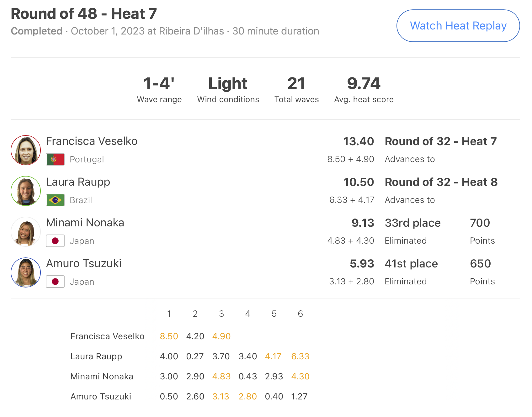
Task: Go to Round of 32 - Heat 8
Action: 441,182
